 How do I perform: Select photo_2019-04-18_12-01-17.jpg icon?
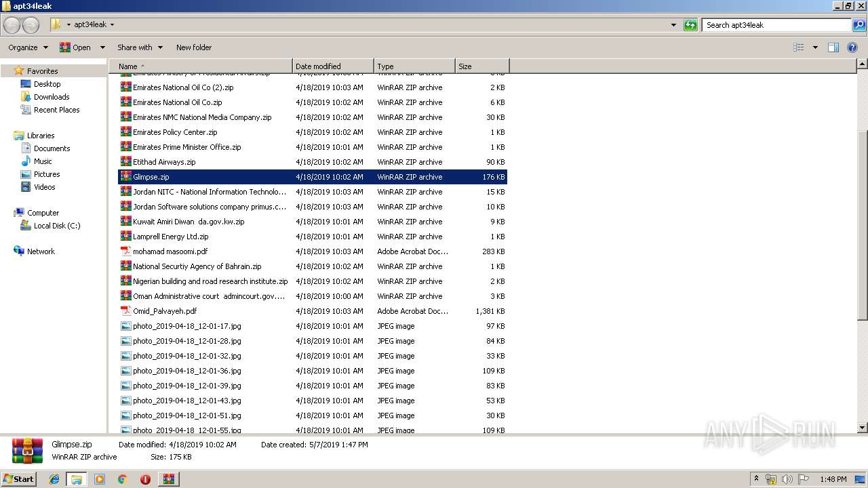(126, 326)
